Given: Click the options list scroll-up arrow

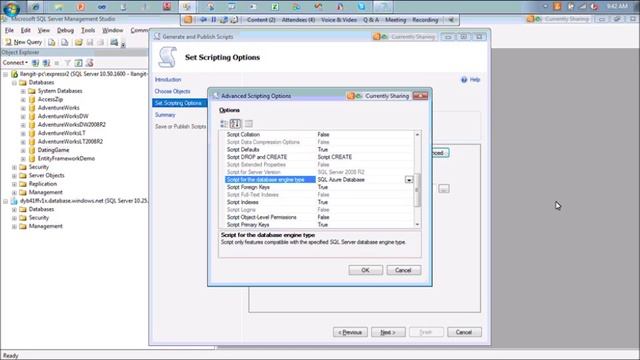Looking at the screenshot, I should tap(417, 134).
